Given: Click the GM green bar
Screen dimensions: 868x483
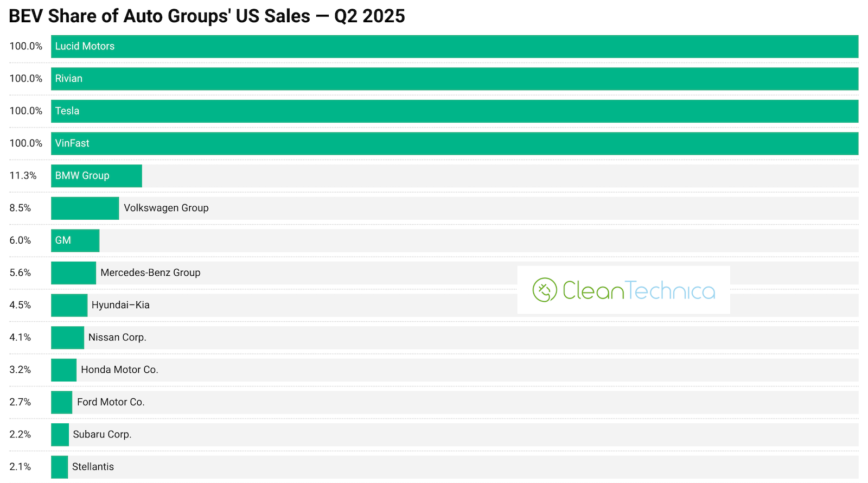Looking at the screenshot, I should (75, 240).
